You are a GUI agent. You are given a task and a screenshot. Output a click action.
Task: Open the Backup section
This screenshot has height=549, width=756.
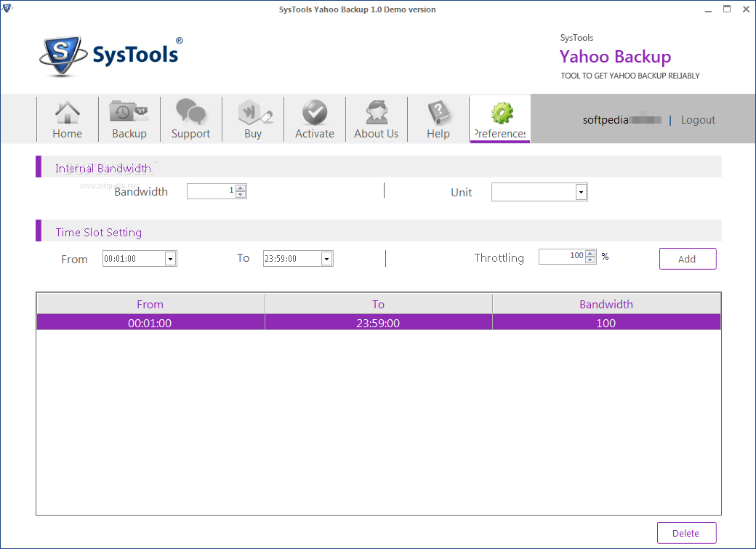tap(129, 119)
